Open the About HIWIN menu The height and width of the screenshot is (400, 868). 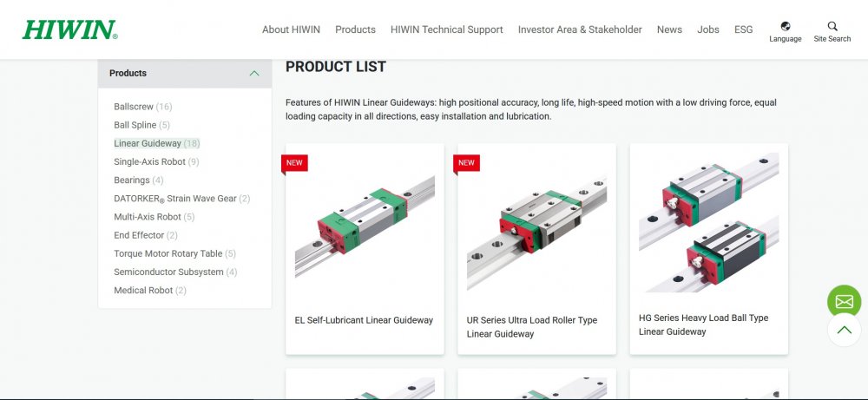[x=291, y=30]
